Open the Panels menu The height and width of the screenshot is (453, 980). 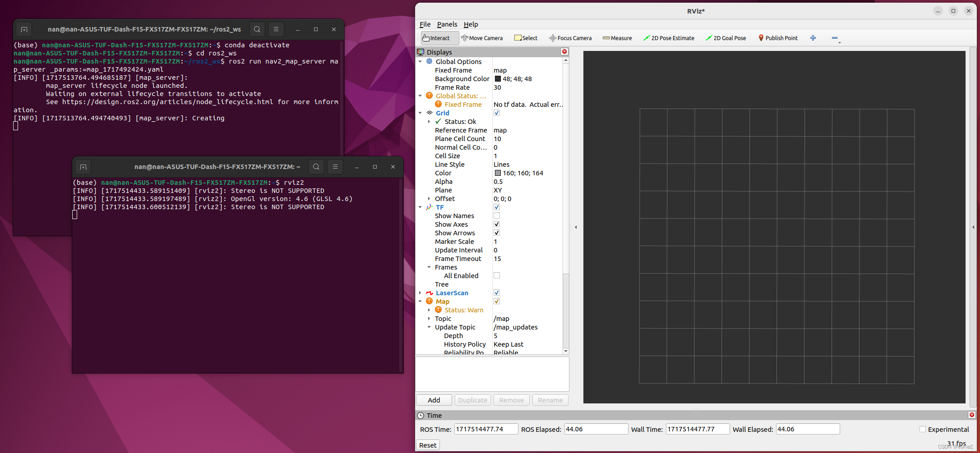point(446,24)
